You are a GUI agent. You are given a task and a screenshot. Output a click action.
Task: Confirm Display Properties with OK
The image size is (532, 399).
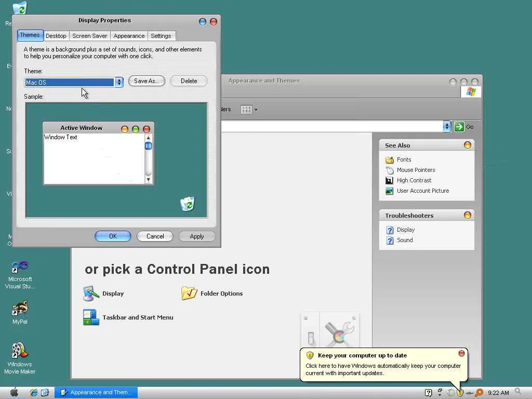tap(113, 236)
